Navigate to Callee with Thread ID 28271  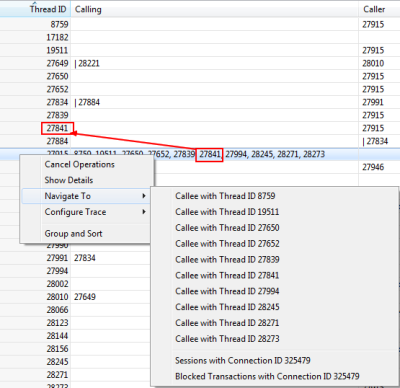click(x=227, y=323)
